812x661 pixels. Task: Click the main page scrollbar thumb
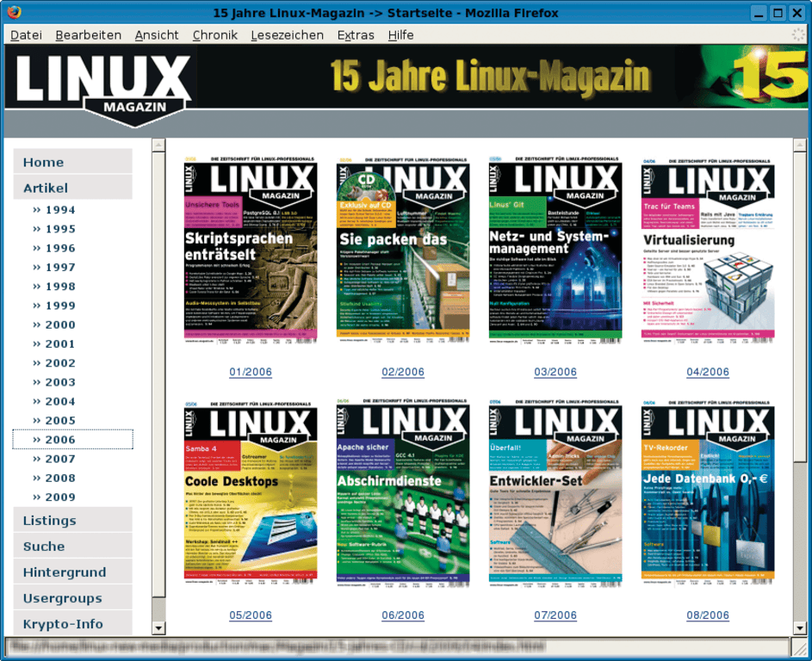pyautogui.click(x=800, y=306)
